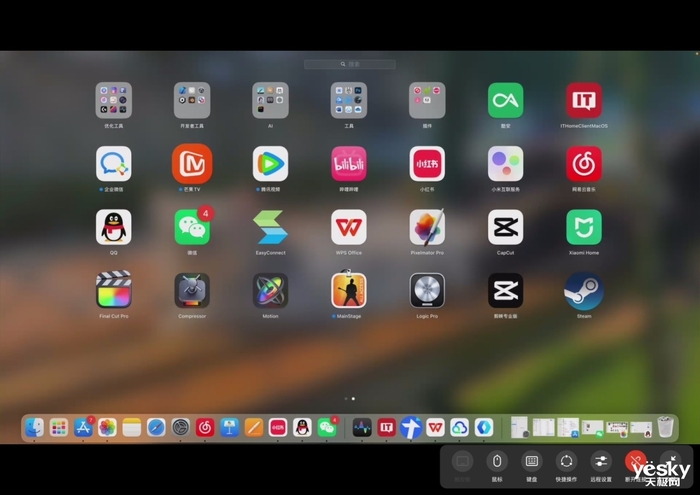The height and width of the screenshot is (495, 700).
Task: Open the 开发者工具 folder in Launchpad
Action: 192,100
